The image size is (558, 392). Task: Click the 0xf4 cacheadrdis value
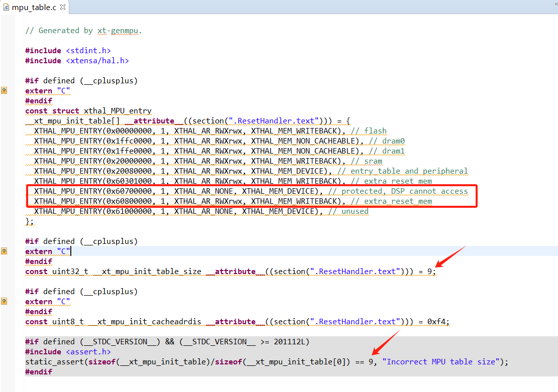[436, 322]
